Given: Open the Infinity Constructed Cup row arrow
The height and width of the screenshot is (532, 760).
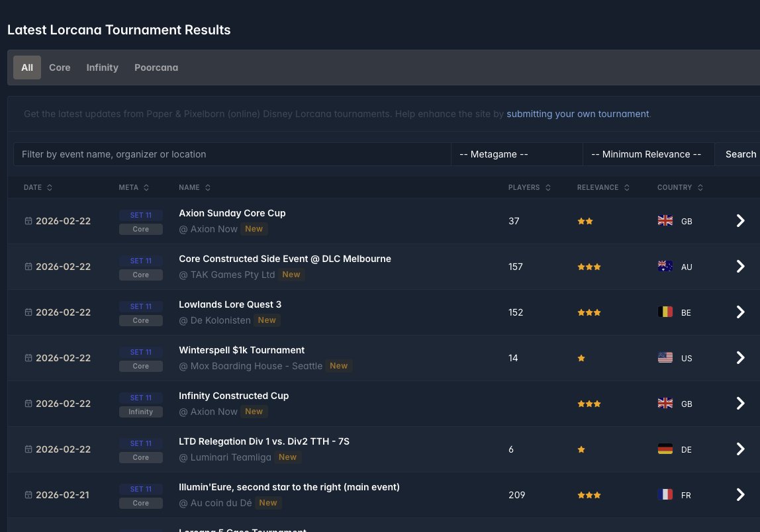Looking at the screenshot, I should point(740,403).
